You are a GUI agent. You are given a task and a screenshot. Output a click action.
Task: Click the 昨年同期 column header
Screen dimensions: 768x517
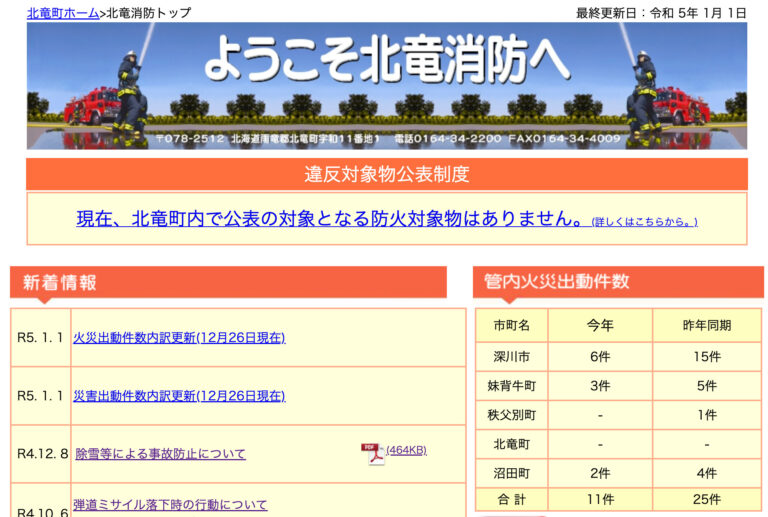click(x=706, y=325)
